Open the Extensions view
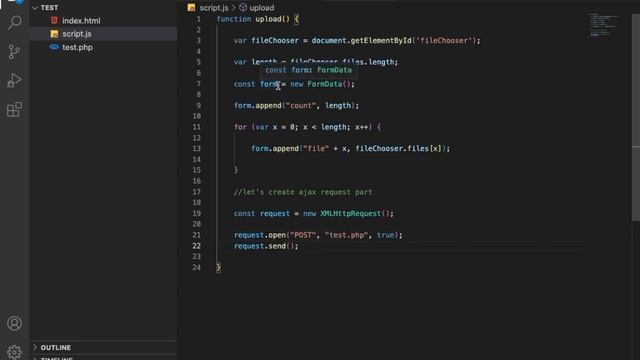The width and height of the screenshot is (640, 360). [14, 109]
